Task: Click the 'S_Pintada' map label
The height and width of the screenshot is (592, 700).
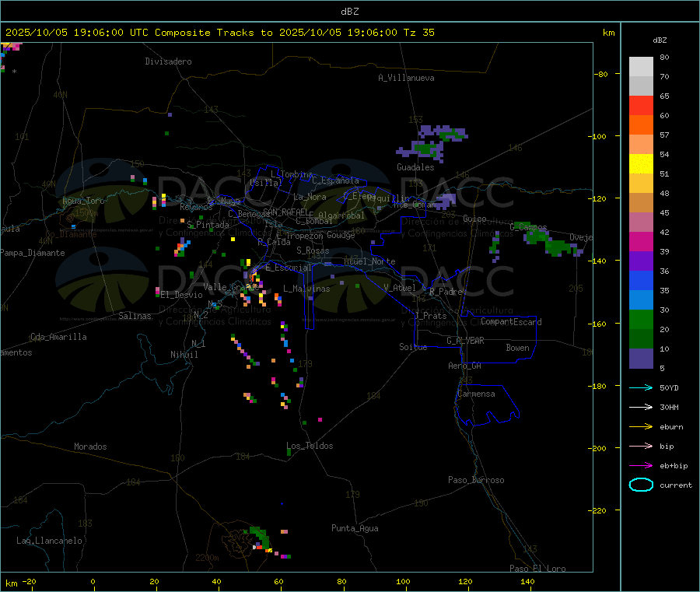Action: [208, 225]
